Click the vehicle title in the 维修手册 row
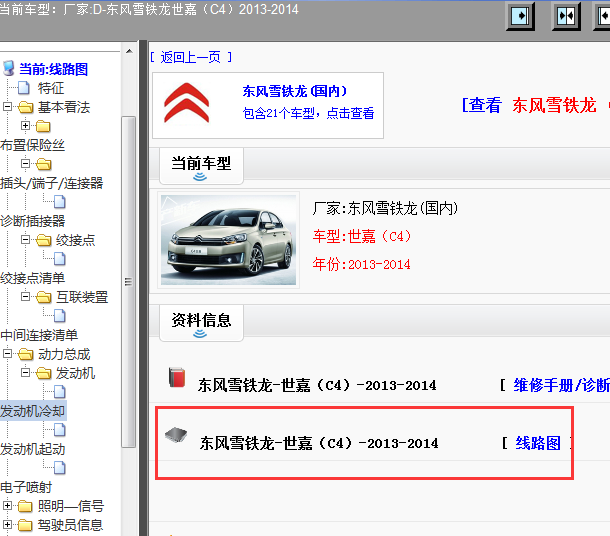 click(317, 385)
